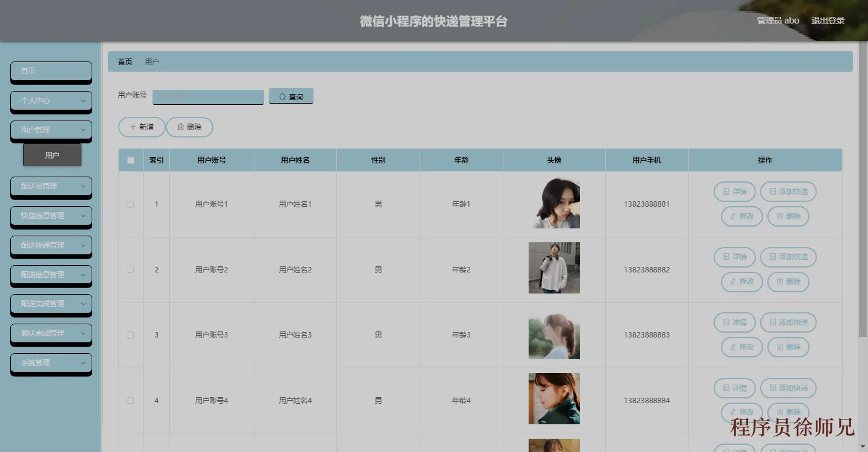Open avatar image of 用户账号1
This screenshot has height=452, width=868.
(554, 202)
